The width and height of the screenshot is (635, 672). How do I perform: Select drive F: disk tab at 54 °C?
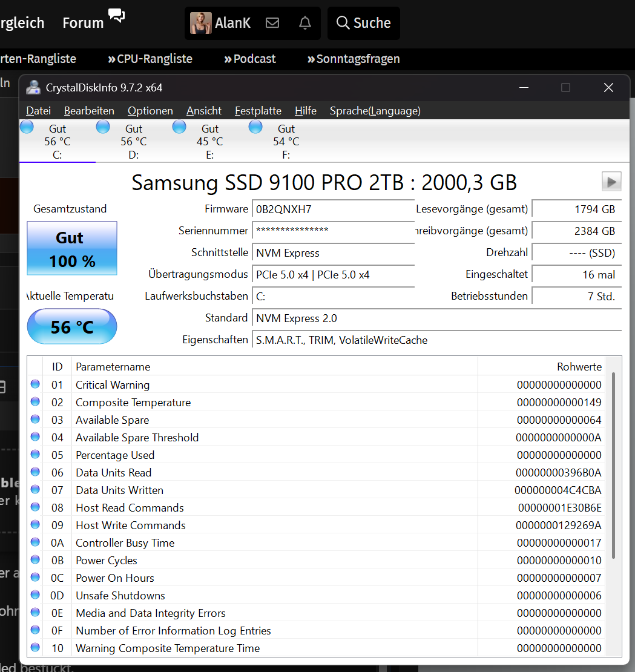click(x=286, y=141)
